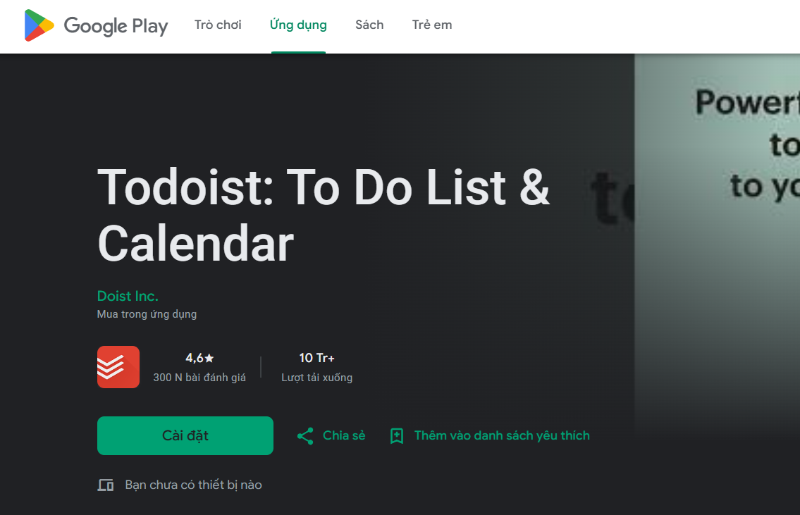Click Thêm vào danh sách yêu thích
The width and height of the screenshot is (800, 515).
point(502,435)
